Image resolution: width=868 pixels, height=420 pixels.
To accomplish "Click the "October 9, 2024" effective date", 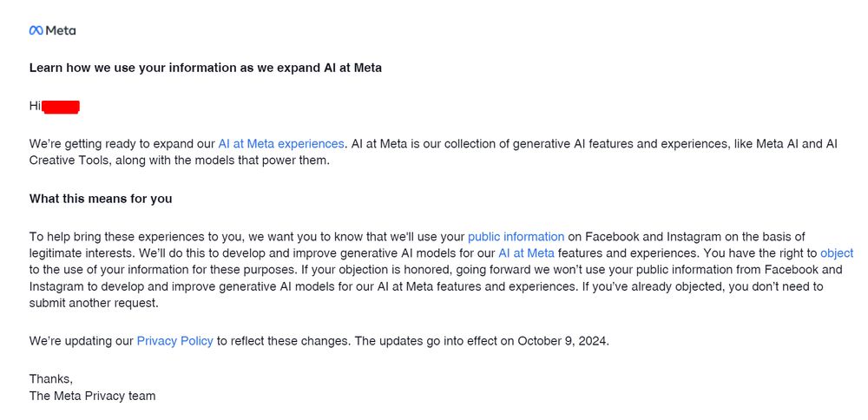I will click(562, 341).
